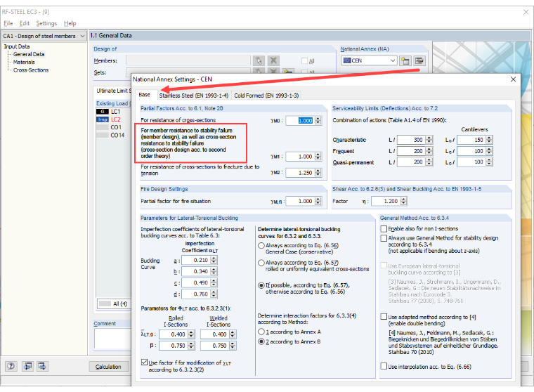The width and height of the screenshot is (534, 392).
Task: Select Always according to Eq. (6.56)
Action: click(261, 246)
